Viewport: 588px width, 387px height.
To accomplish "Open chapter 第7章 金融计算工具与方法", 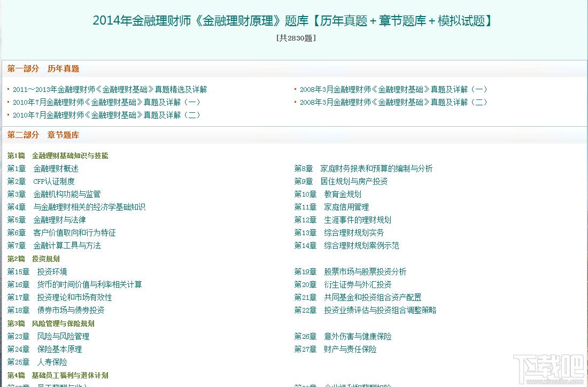I will (x=54, y=246).
